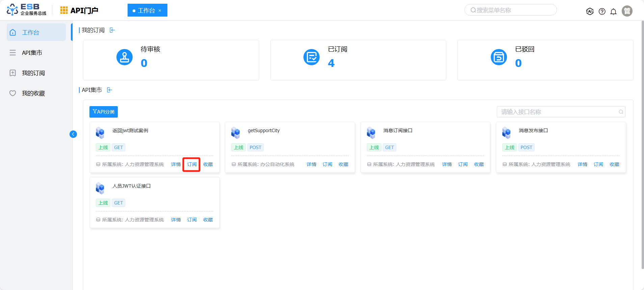This screenshot has height=290, width=644.
Task: View 详情 of getSupportCity API
Action: click(x=311, y=165)
